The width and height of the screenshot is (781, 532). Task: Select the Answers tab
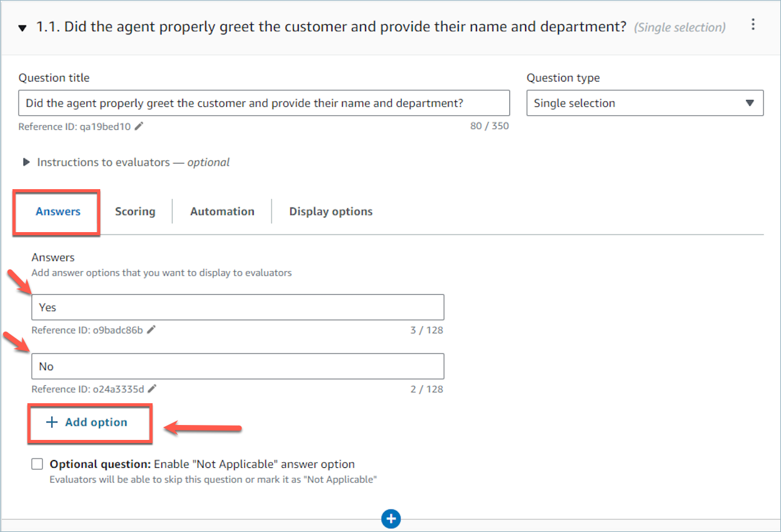click(58, 212)
